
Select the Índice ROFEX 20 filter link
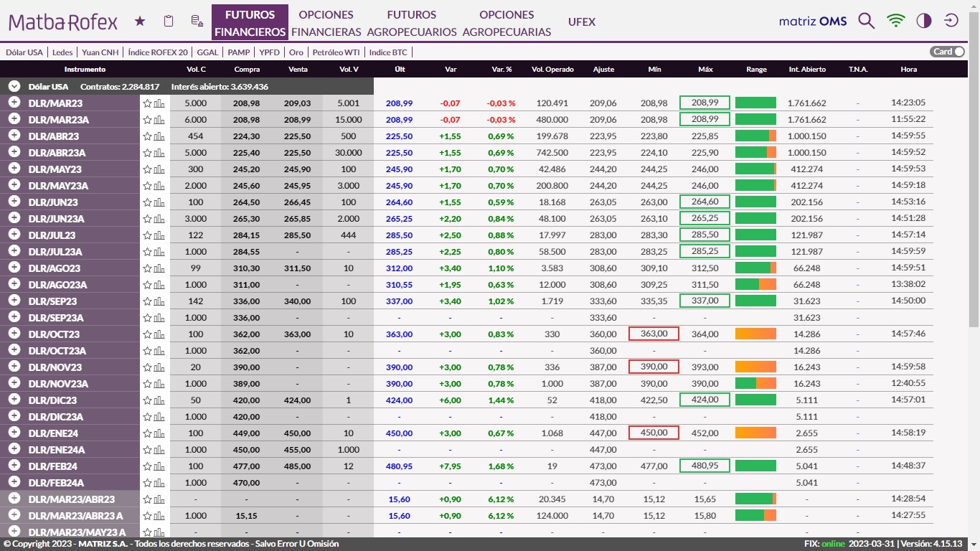[x=157, y=52]
